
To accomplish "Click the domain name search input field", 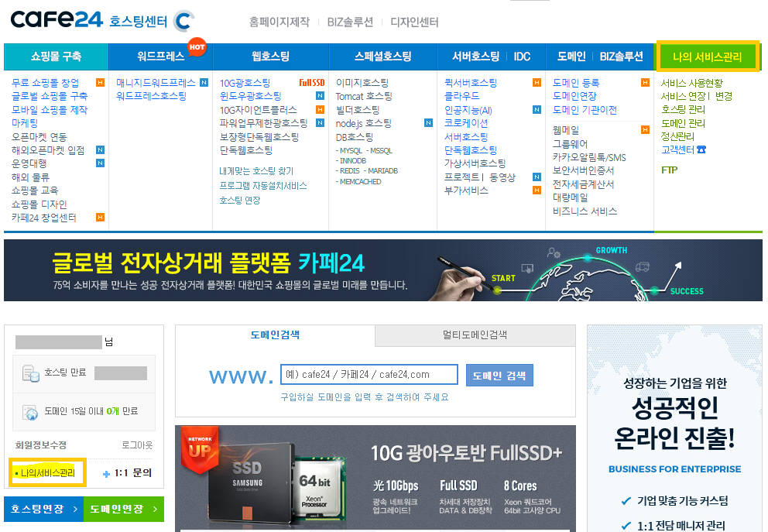I will pyautogui.click(x=369, y=375).
